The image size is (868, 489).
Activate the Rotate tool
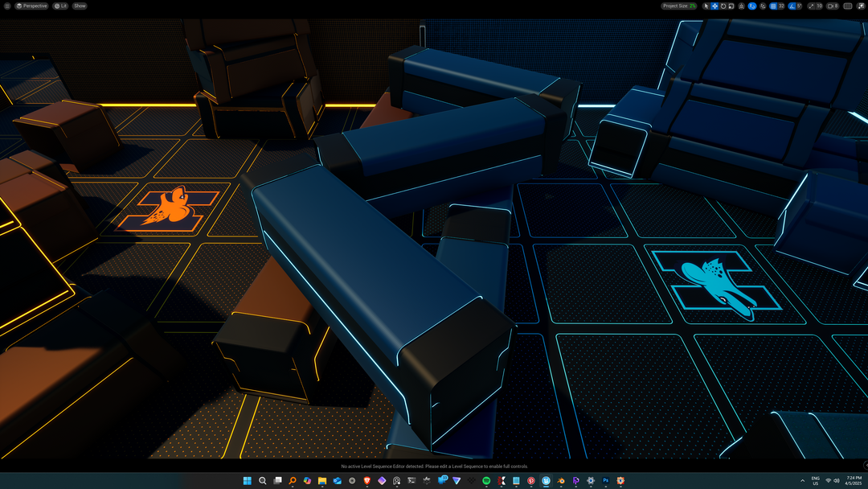point(723,6)
